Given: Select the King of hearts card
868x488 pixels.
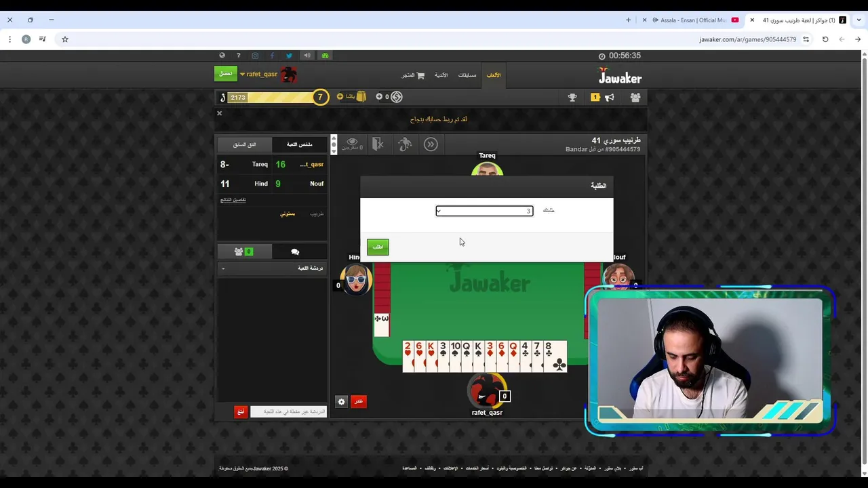Looking at the screenshot, I should point(431,357).
